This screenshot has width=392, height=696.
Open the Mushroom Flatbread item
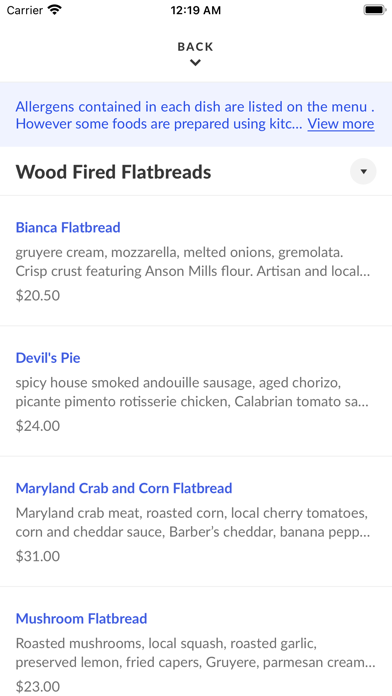tap(81, 618)
